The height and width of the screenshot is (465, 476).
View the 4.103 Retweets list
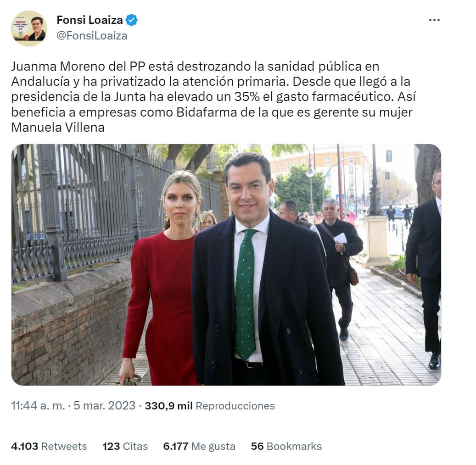pos(49,446)
